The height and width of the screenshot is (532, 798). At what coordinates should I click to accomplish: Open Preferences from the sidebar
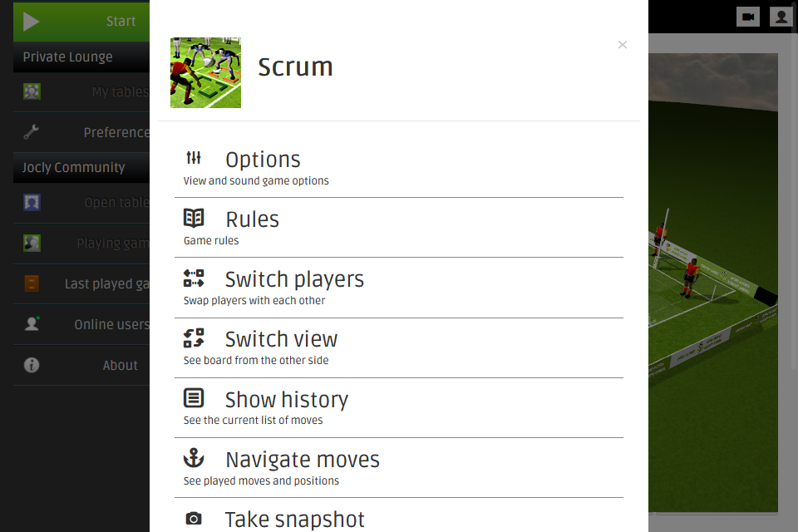pos(116,132)
